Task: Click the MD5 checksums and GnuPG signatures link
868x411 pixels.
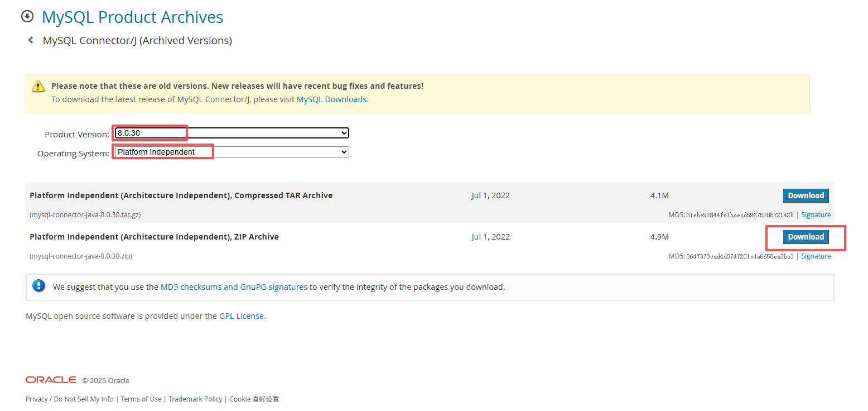Action: coord(234,286)
